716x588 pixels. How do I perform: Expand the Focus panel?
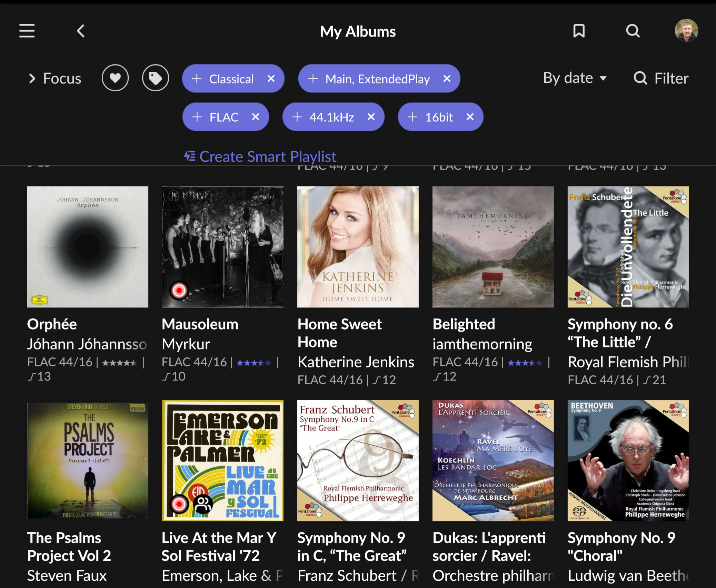[54, 79]
